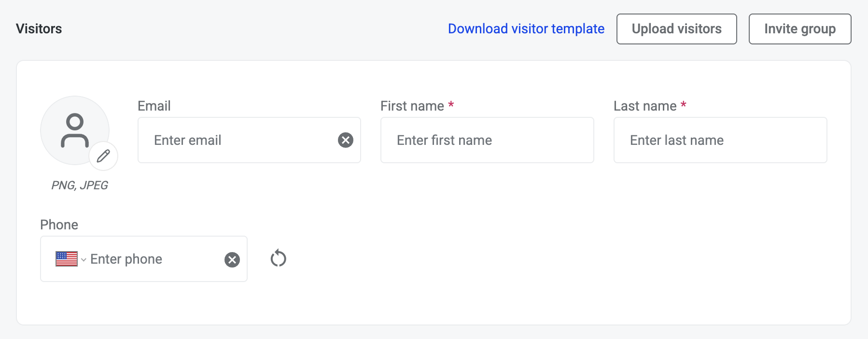
Task: Clear the phone field with X icon
Action: (232, 260)
